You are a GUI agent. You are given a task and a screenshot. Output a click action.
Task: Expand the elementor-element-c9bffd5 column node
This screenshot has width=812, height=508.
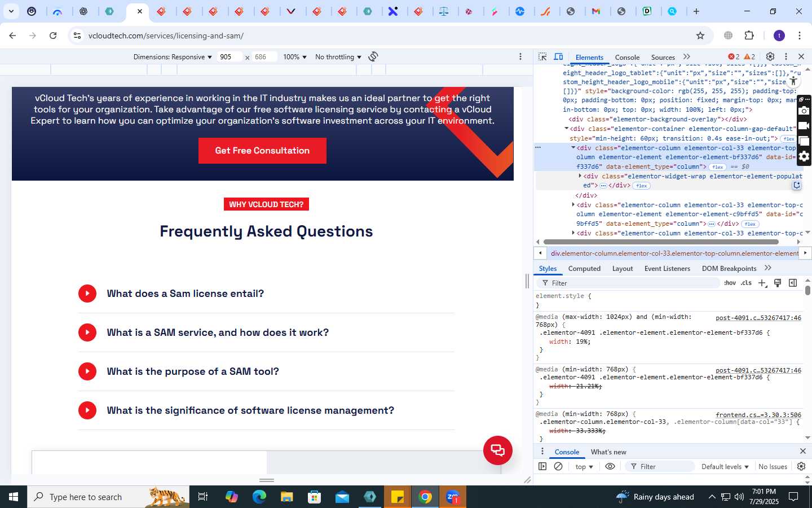tap(573, 205)
